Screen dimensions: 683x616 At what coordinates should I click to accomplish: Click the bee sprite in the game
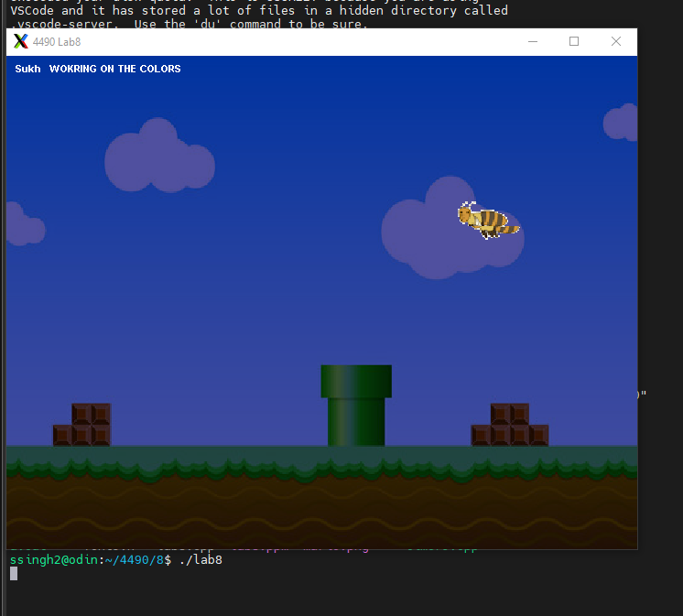click(x=488, y=221)
